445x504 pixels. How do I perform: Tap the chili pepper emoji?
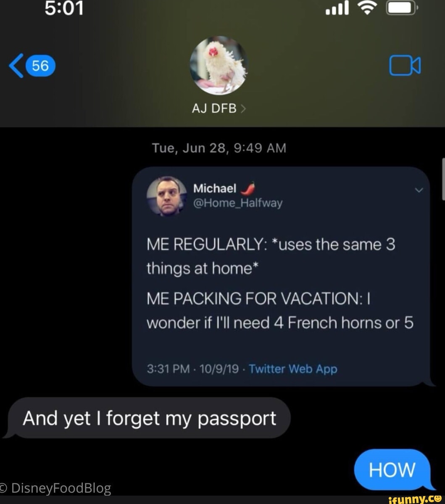[248, 188]
